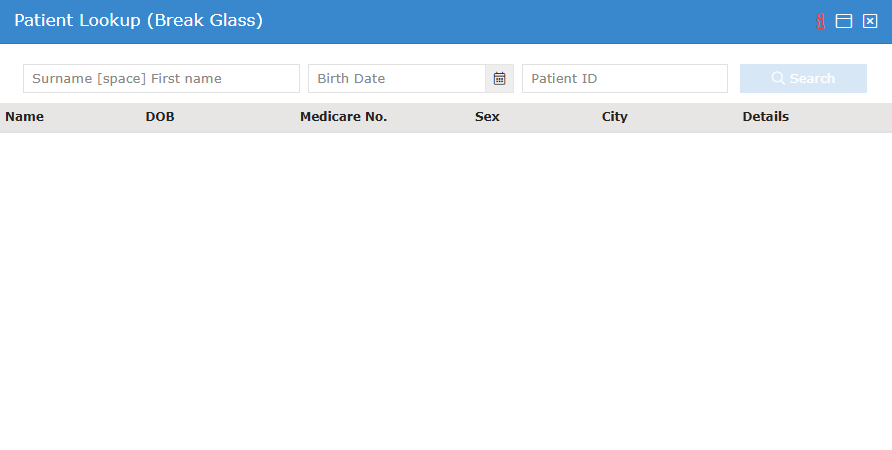The image size is (892, 450).
Task: Click white space left of Surname field
Action: (11, 79)
